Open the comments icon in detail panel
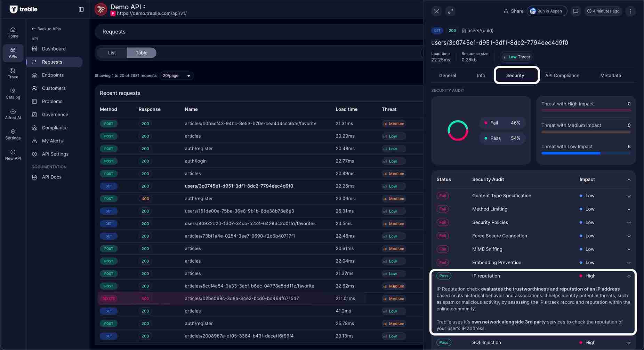644x350 pixels. [576, 11]
